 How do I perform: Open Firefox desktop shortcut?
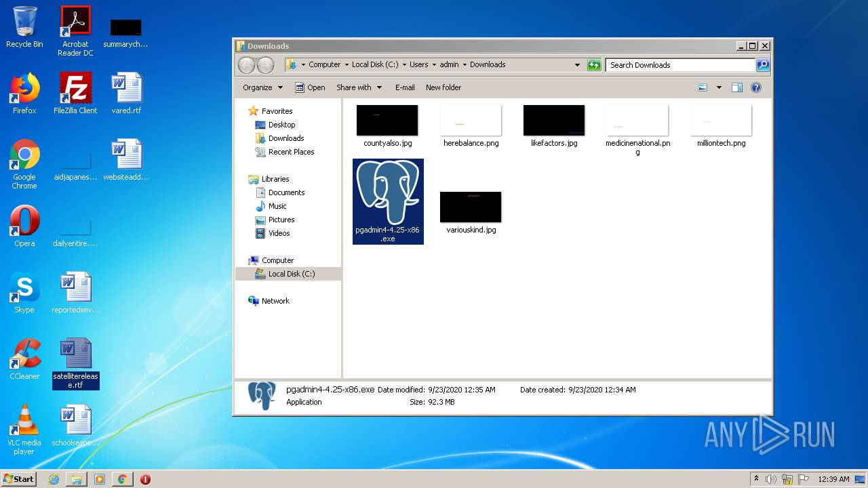pyautogui.click(x=24, y=94)
